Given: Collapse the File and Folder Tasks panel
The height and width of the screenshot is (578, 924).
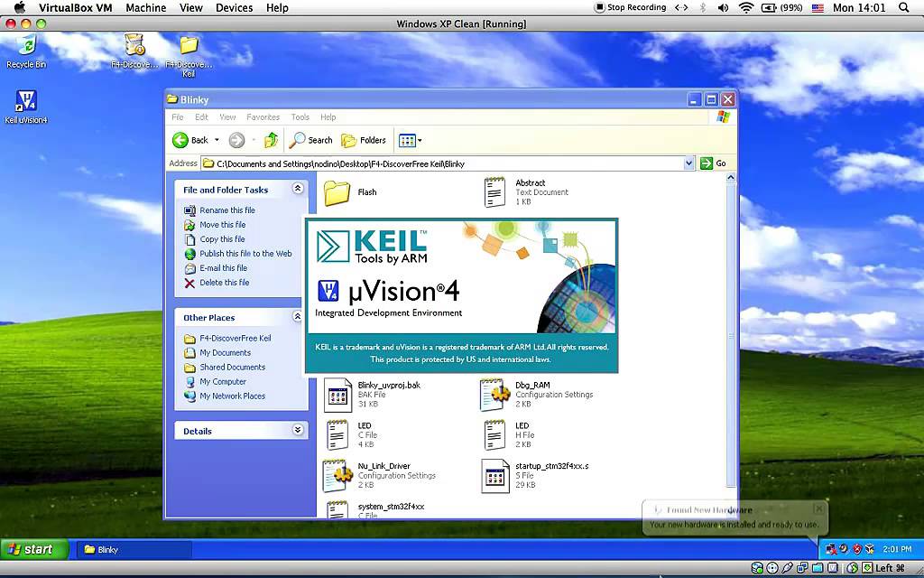Looking at the screenshot, I should click(x=298, y=188).
